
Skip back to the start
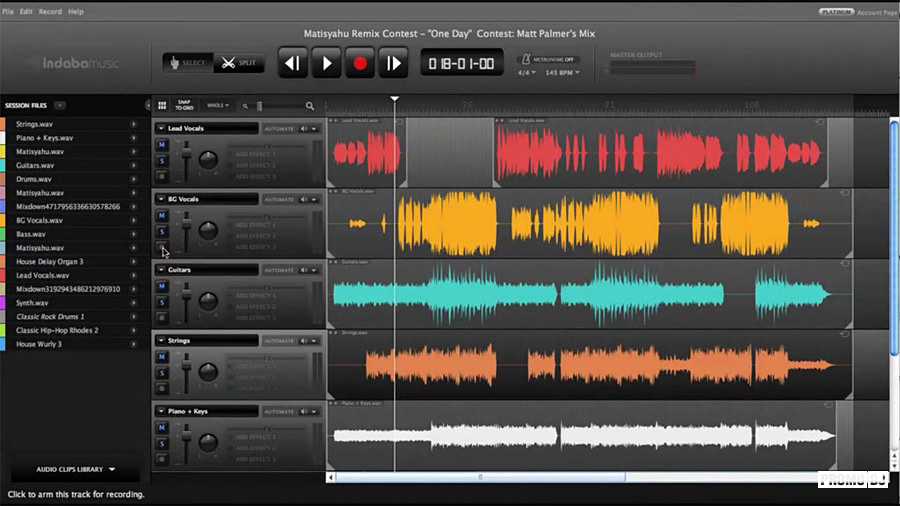(x=293, y=63)
